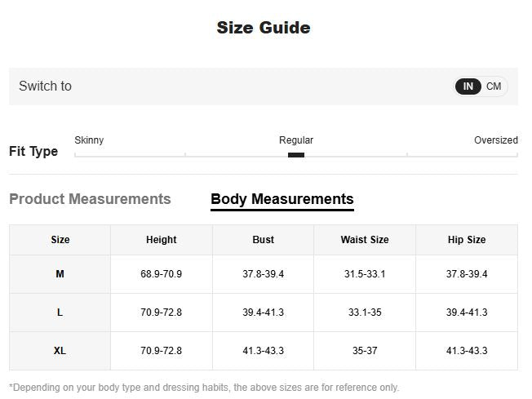Click the Oversized fit type label

495,140
